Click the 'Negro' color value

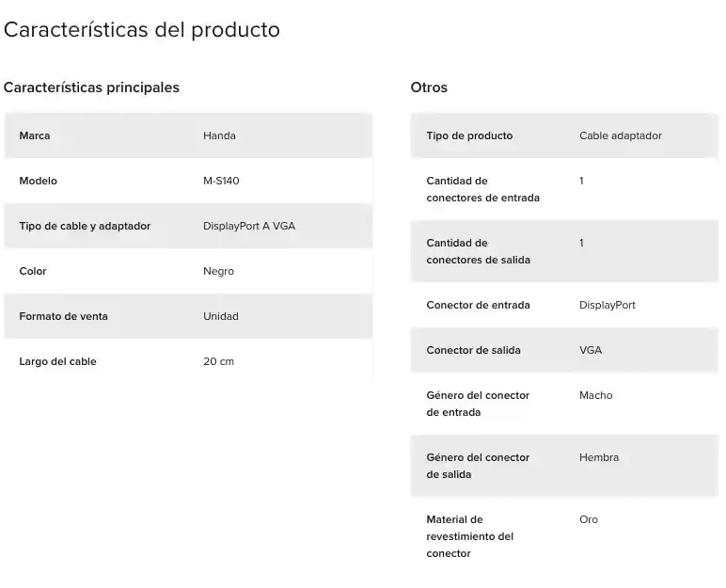pos(218,271)
